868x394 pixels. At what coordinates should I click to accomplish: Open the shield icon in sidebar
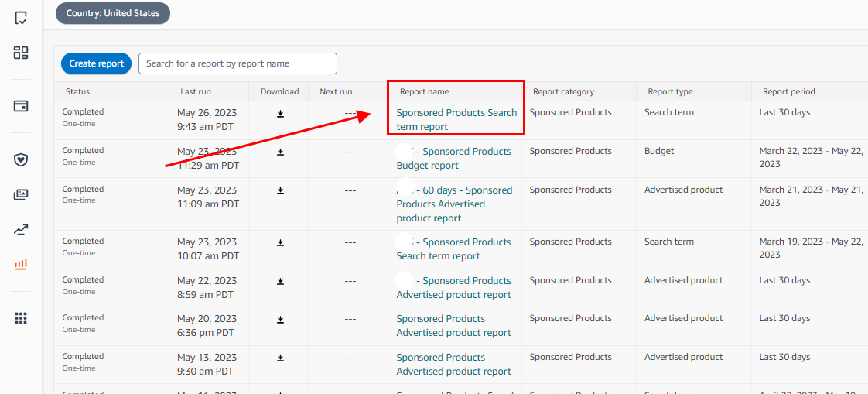tap(21, 160)
